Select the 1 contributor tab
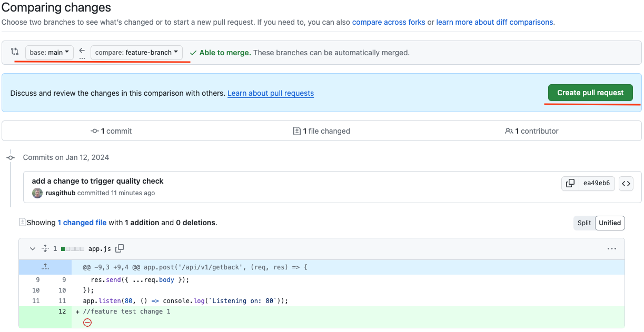The width and height of the screenshot is (644, 332). coord(532,131)
